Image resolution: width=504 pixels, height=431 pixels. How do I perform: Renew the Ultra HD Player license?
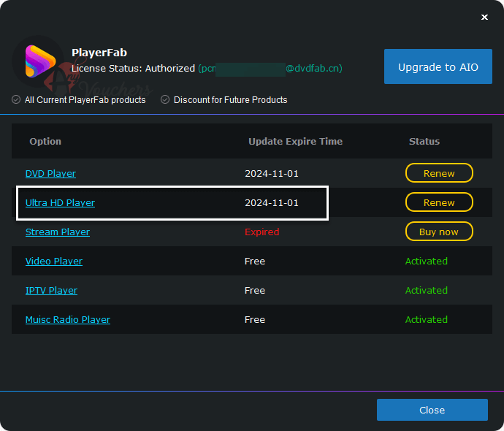439,202
